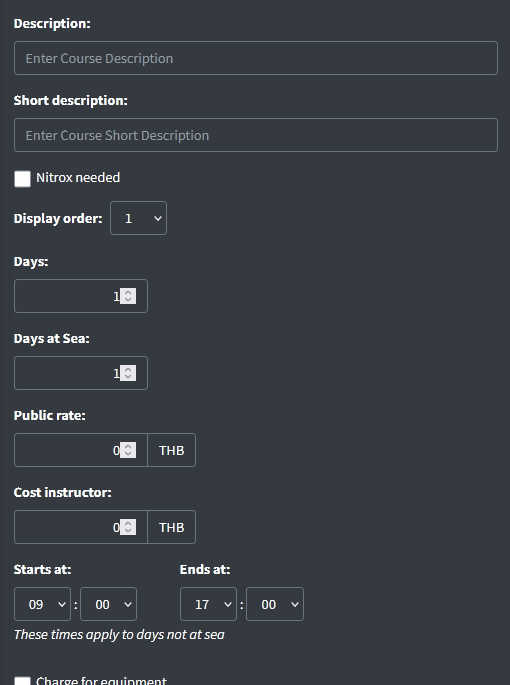Decrease Days at Sea with down arrow

tap(128, 377)
